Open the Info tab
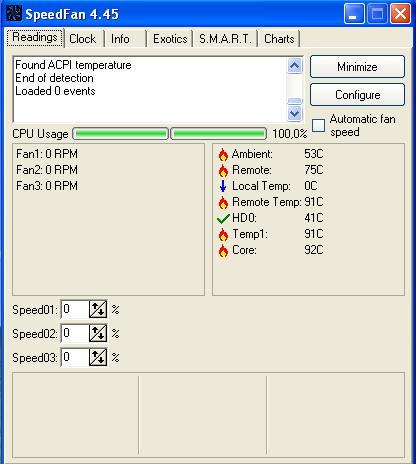 click(125, 39)
